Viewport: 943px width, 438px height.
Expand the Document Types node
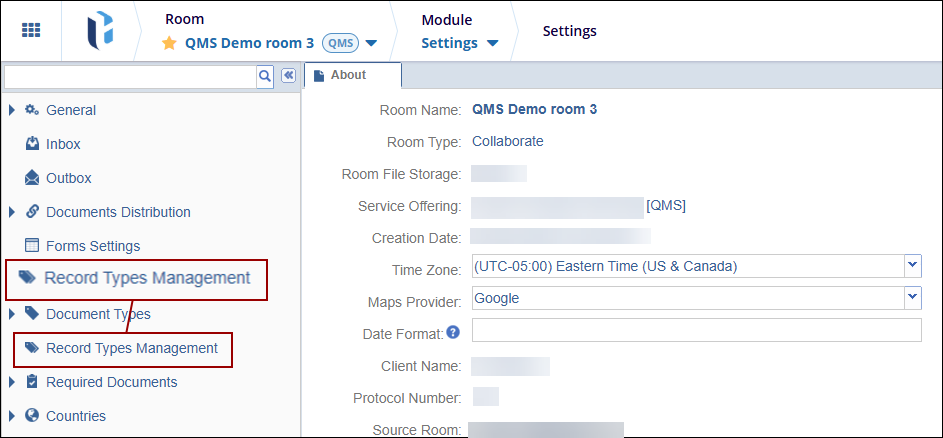pos(11,314)
